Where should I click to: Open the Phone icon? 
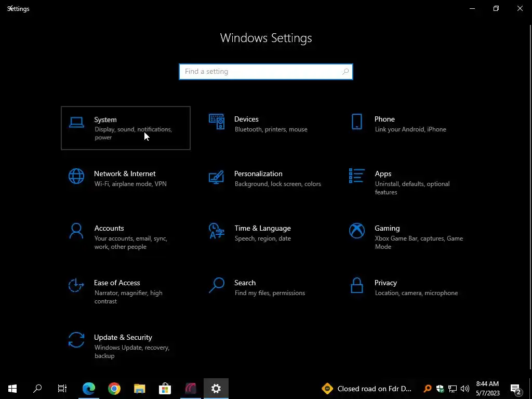[356, 122]
